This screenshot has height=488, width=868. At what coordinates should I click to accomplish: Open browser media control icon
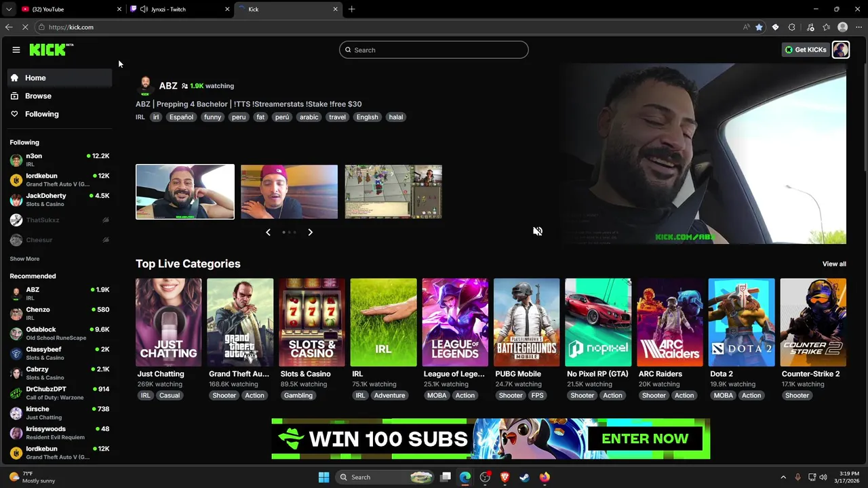coord(810,27)
